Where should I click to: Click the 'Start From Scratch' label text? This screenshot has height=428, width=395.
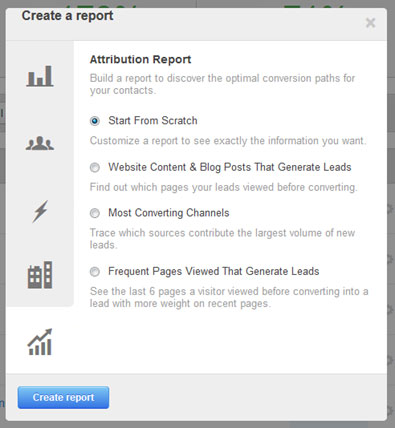click(153, 121)
